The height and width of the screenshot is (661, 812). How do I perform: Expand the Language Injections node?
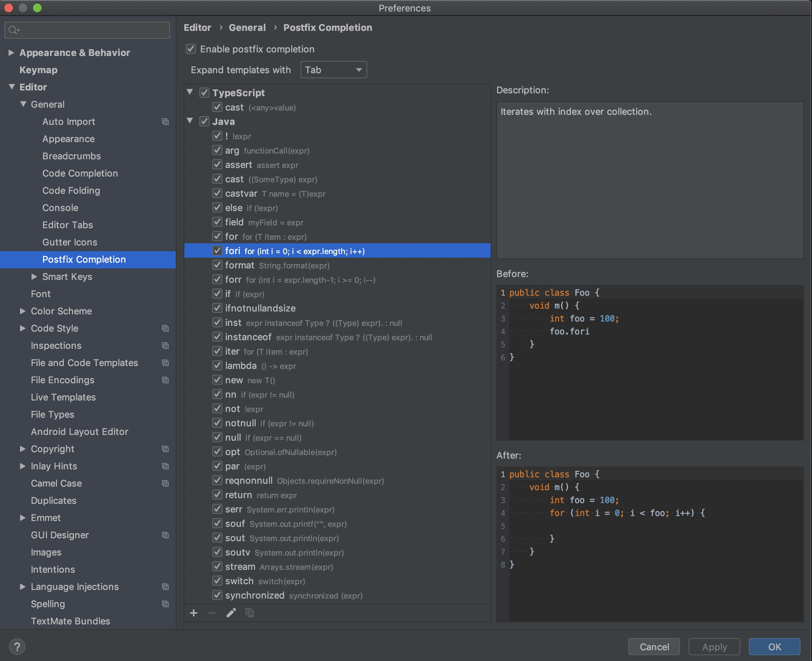pos(23,587)
